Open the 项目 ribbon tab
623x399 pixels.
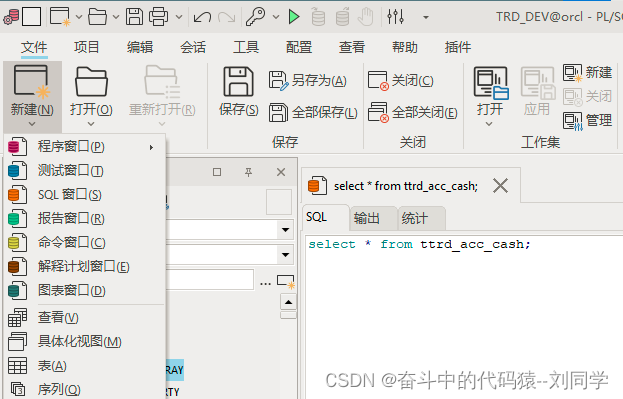tap(86, 47)
